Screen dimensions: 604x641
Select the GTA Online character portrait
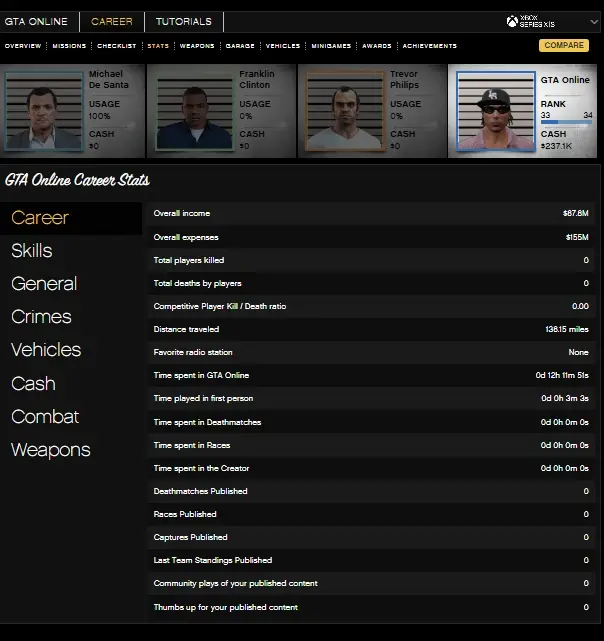495,110
